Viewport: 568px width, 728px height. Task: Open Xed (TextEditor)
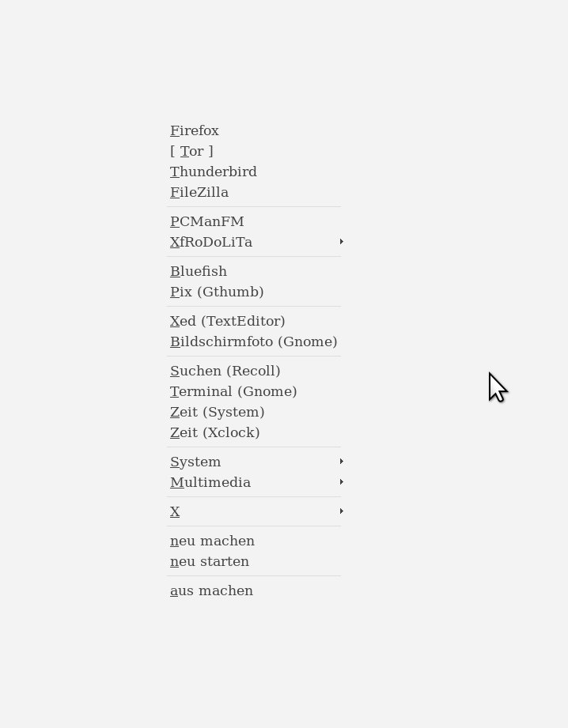pyautogui.click(x=228, y=322)
